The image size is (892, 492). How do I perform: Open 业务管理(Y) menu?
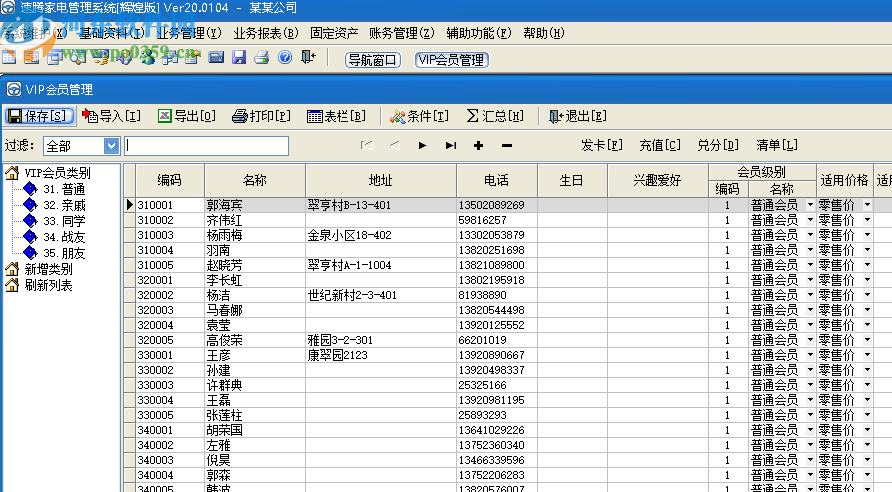(189, 34)
